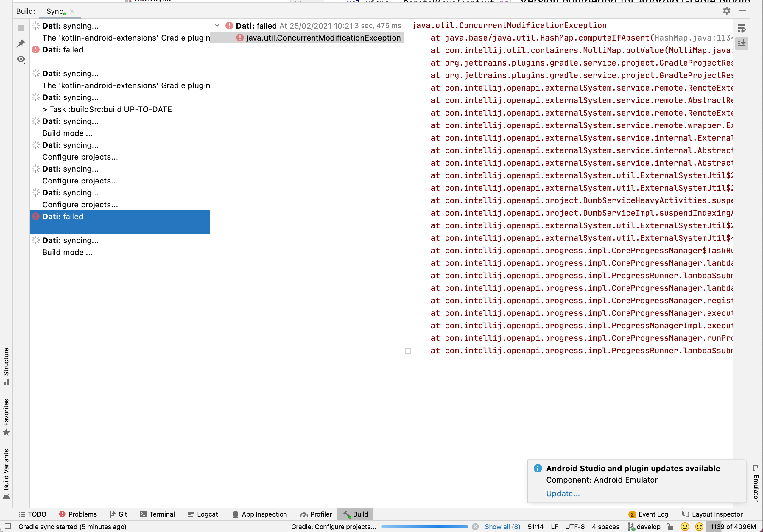The height and width of the screenshot is (532, 763).
Task: Select the java.util.ConcurrentModificationException tree item
Action: (x=323, y=38)
